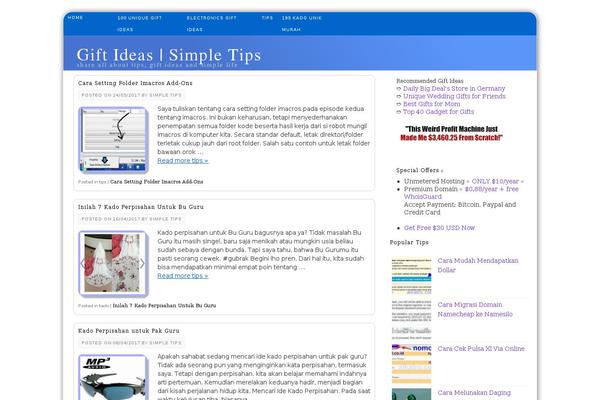Viewport: 600px width, 400px height.
Task: Click arrow bullet before Daily Big Deal's Store
Action: point(399,89)
